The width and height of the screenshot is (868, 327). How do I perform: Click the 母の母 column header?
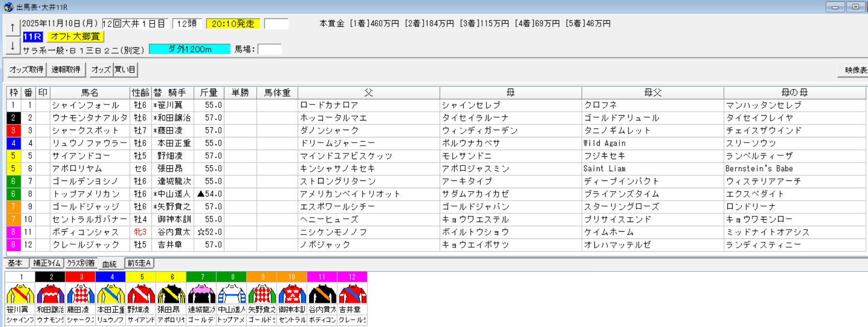[794, 93]
